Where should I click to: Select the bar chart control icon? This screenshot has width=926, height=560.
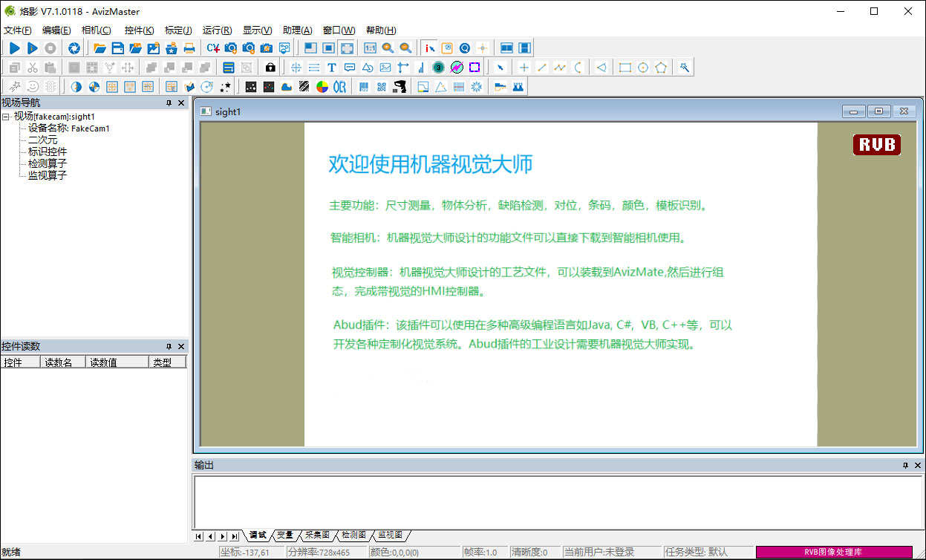pos(421,68)
